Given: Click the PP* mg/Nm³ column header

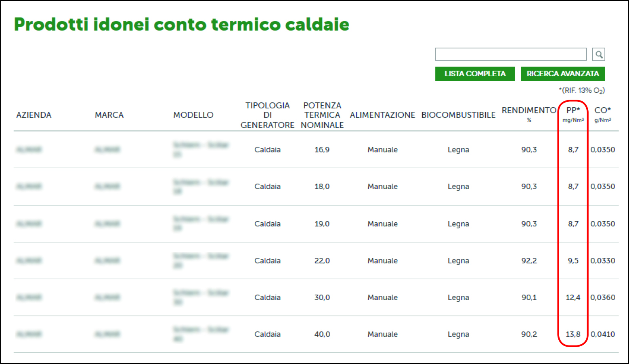Looking at the screenshot, I should tap(573, 114).
